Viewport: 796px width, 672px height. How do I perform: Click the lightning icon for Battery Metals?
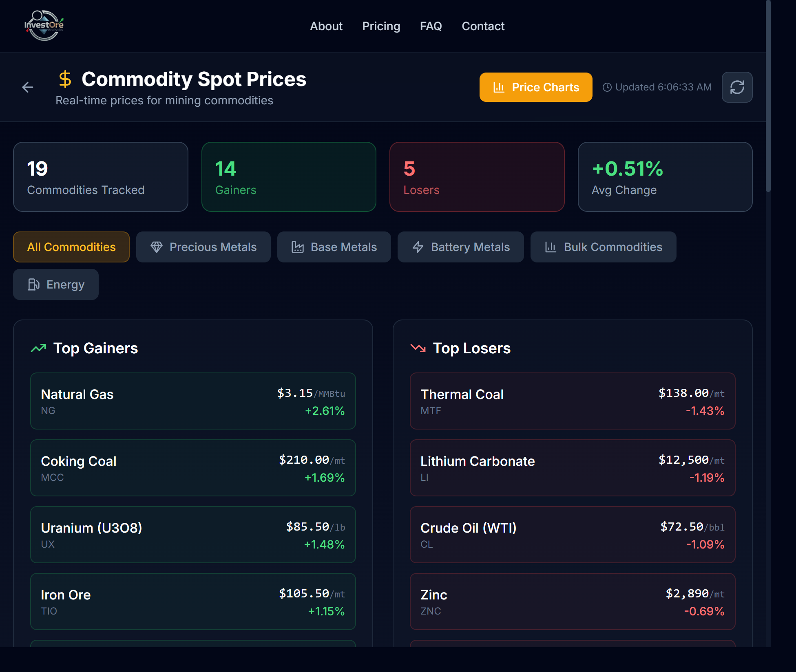(x=418, y=247)
